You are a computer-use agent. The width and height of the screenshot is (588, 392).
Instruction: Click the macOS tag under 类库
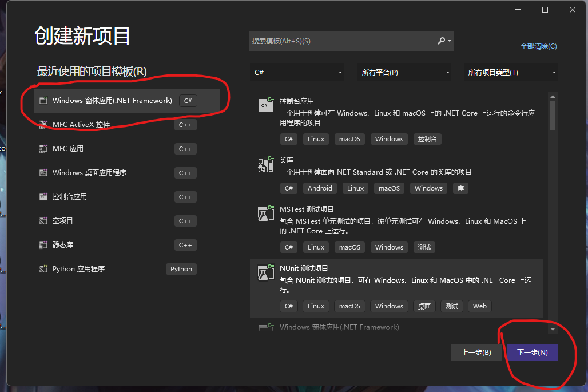coord(389,188)
